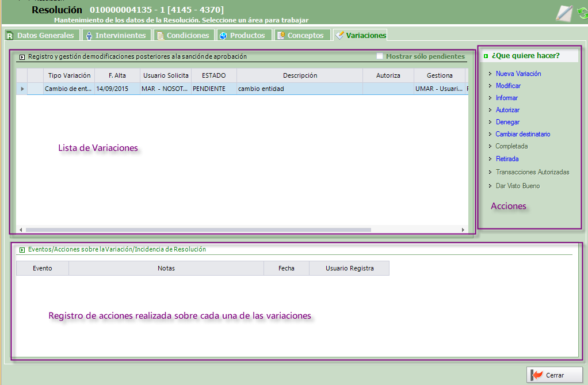Click the Cerrar button
The height and width of the screenshot is (385, 588).
554,375
